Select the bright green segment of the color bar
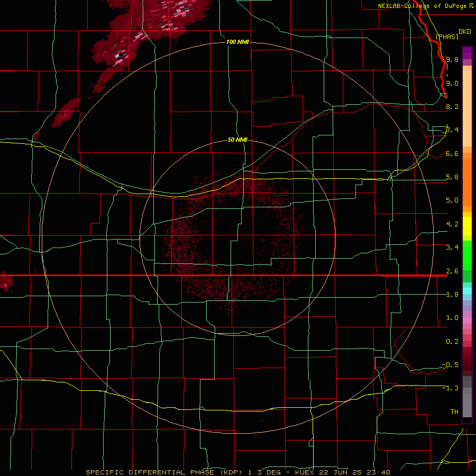The height and width of the screenshot is (476, 476). click(467, 255)
